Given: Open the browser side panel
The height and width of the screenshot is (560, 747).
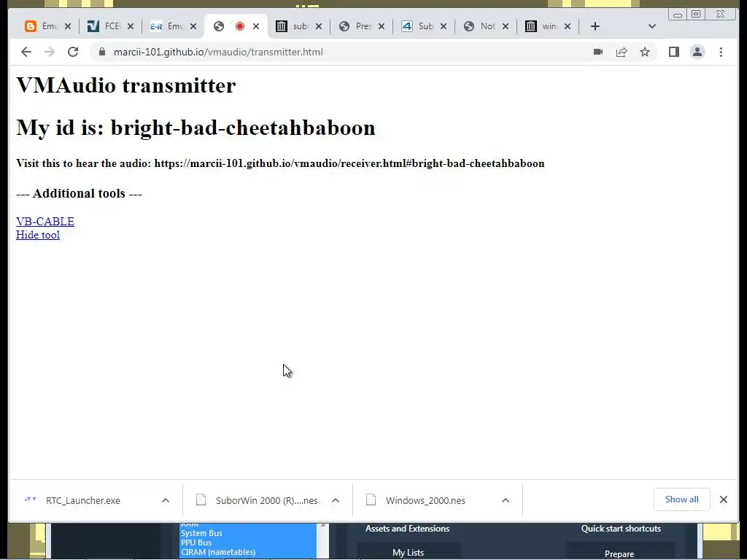Looking at the screenshot, I should point(673,52).
